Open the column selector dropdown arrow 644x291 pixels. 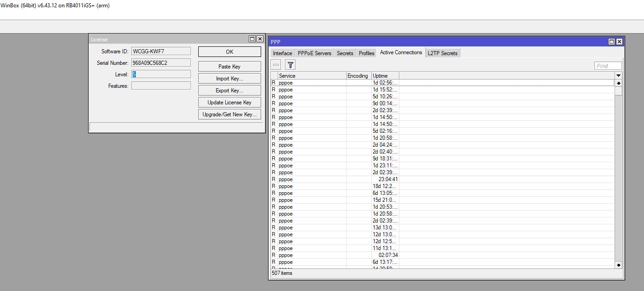pos(618,76)
